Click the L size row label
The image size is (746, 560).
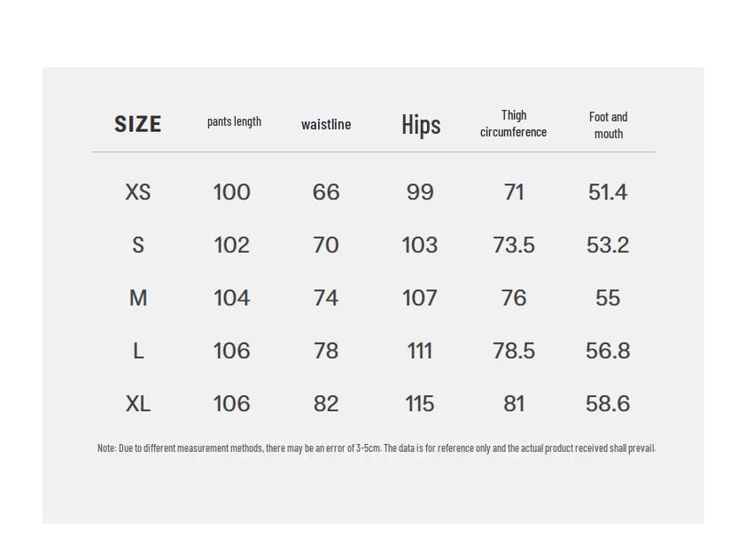click(138, 352)
